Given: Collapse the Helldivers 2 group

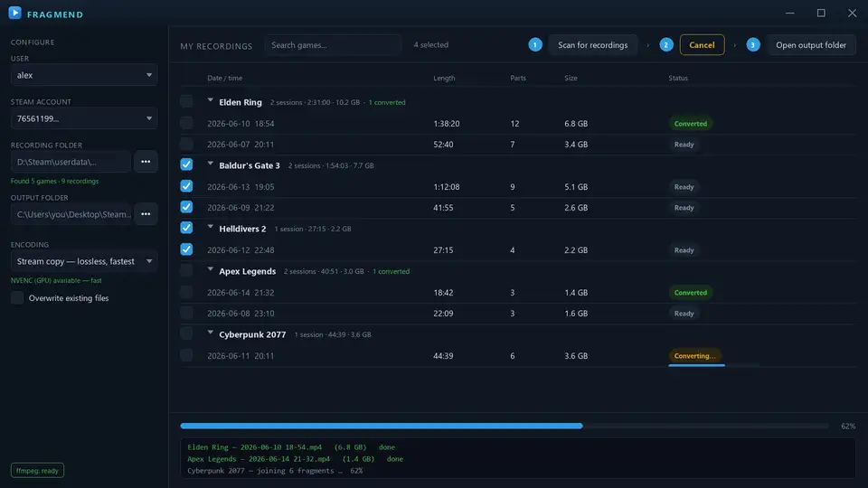Looking at the screenshot, I should coord(211,227).
